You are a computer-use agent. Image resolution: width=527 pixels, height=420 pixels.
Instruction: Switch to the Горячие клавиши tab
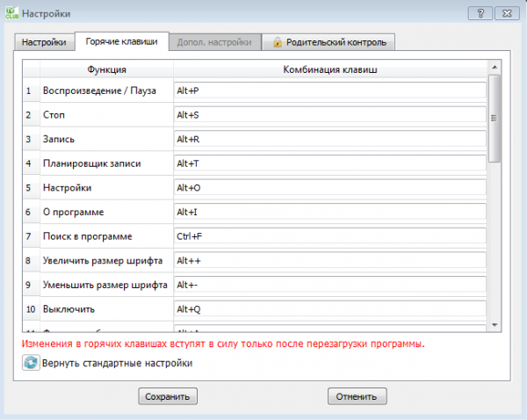[x=122, y=42]
